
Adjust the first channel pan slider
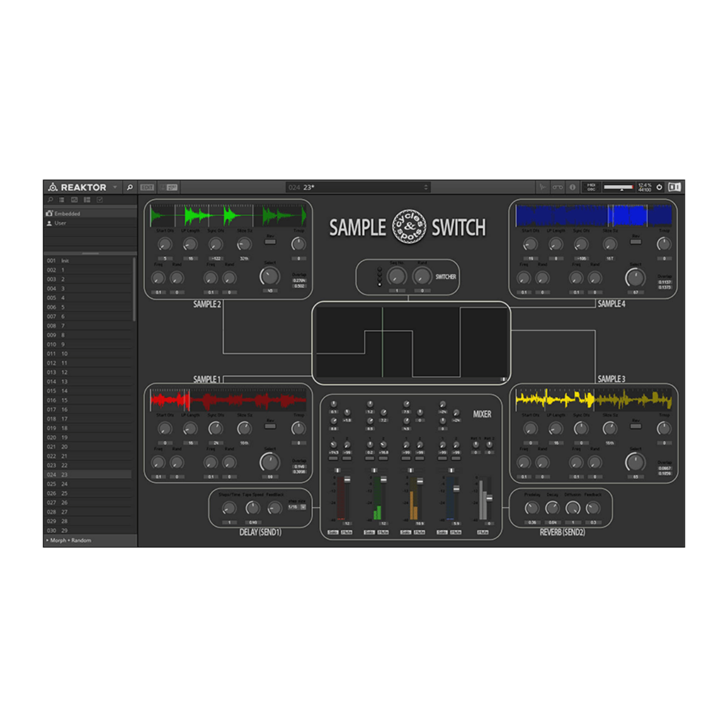click(x=337, y=471)
